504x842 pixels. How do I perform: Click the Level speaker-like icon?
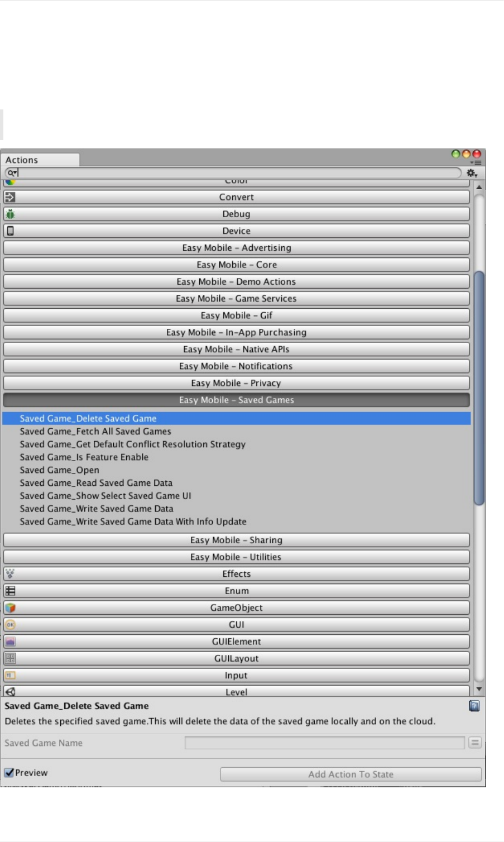pos(10,691)
